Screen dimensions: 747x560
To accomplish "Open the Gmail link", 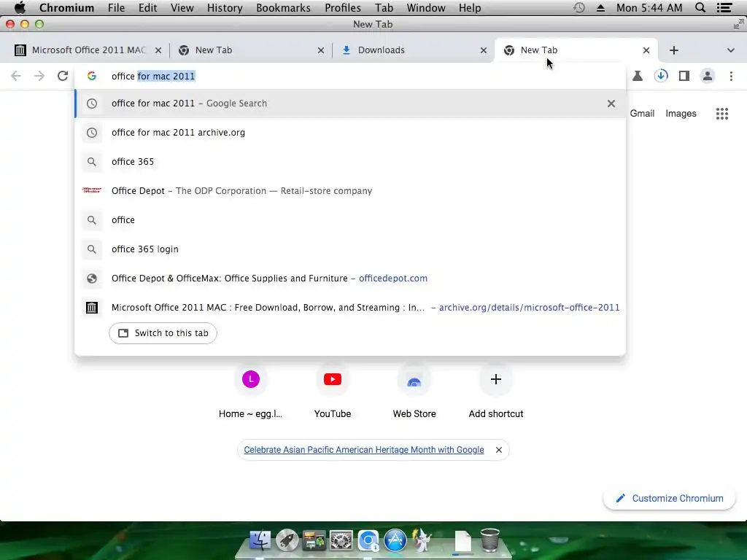I will pos(642,113).
